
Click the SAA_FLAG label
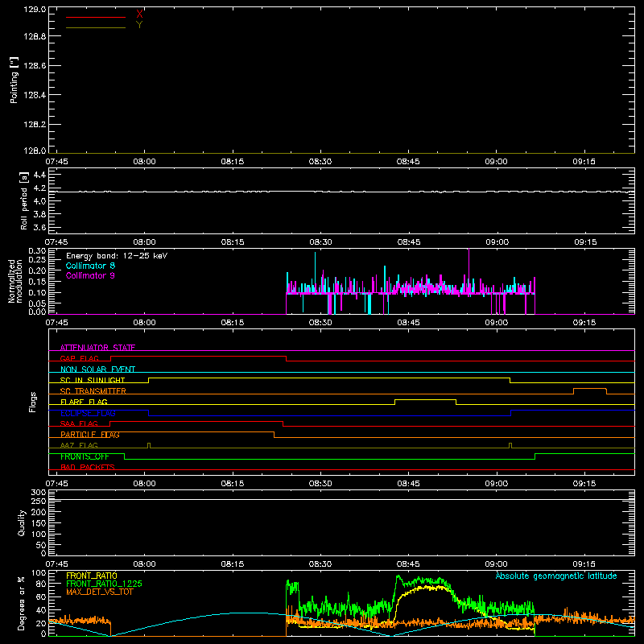tap(79, 423)
